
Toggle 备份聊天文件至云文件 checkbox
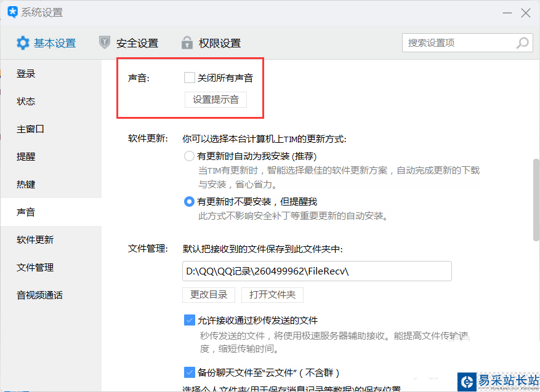(x=190, y=372)
